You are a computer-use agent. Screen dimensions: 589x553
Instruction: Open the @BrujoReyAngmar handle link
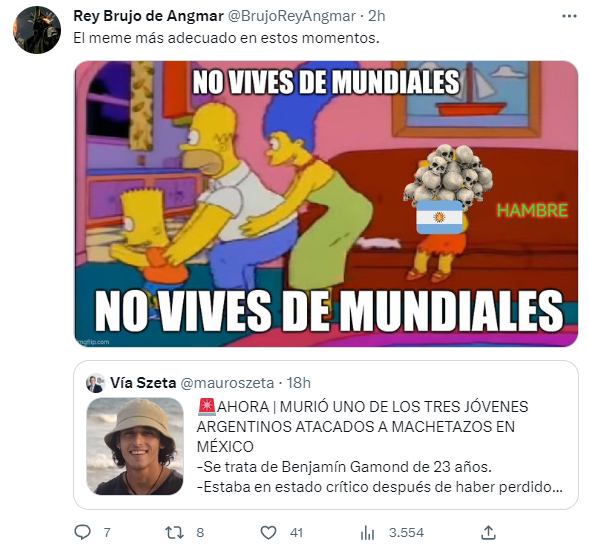pyautogui.click(x=292, y=16)
